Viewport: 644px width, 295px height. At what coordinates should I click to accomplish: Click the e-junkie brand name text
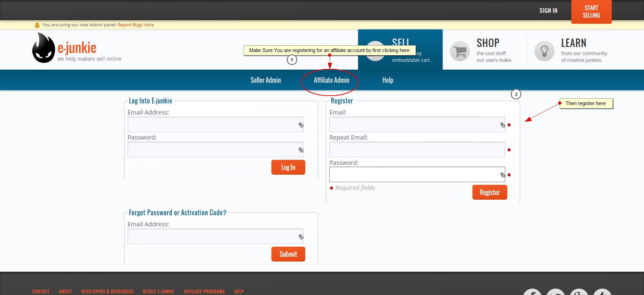(77, 48)
